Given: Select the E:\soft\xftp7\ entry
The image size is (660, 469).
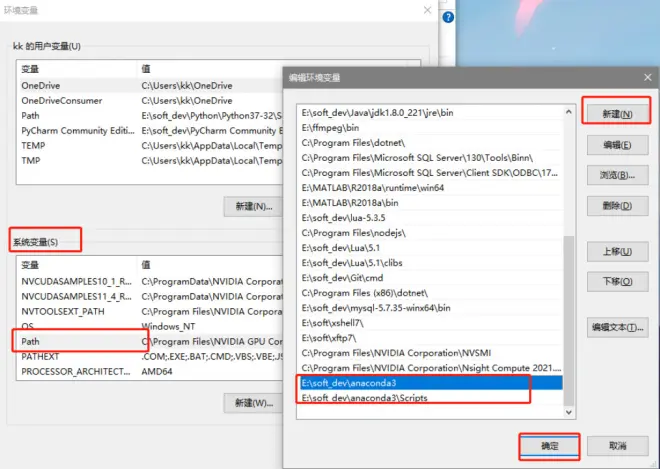Looking at the screenshot, I should (x=429, y=338).
